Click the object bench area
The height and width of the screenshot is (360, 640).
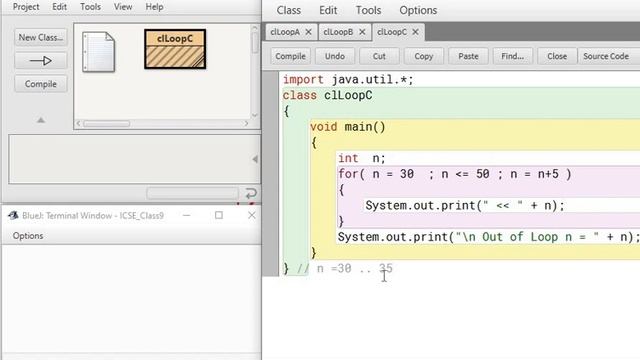click(x=134, y=159)
